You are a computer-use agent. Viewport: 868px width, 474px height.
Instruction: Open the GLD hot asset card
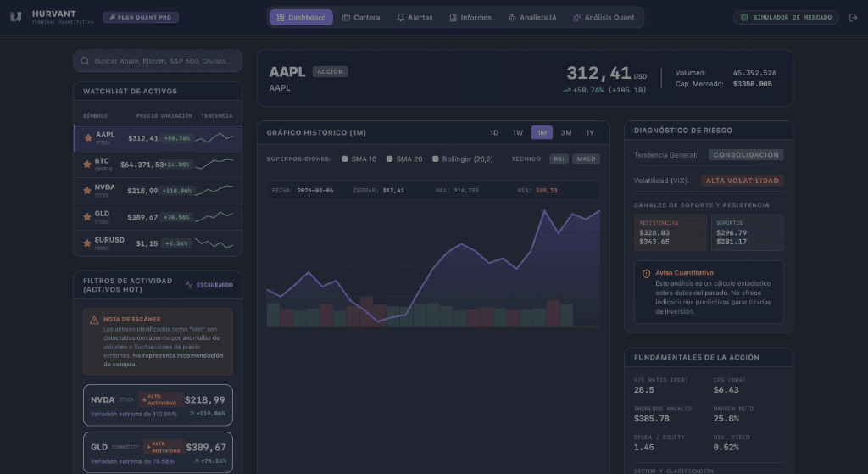coord(158,453)
